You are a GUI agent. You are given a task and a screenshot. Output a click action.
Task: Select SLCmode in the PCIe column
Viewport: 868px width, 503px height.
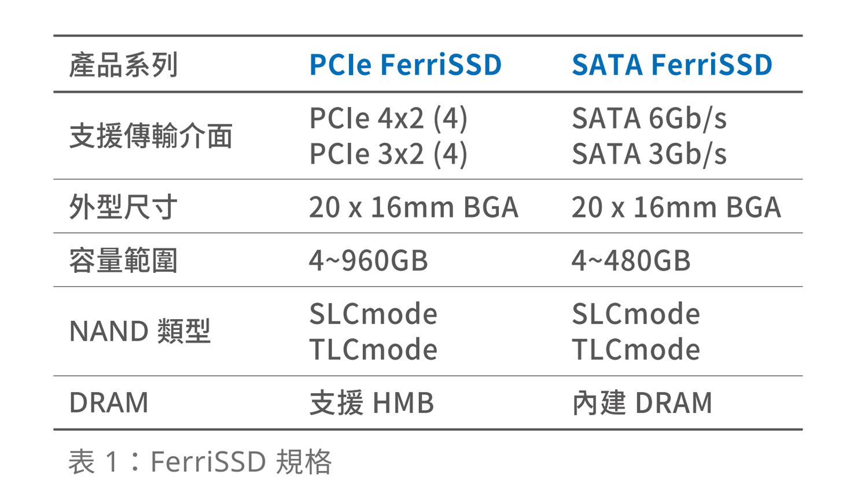pyautogui.click(x=373, y=314)
